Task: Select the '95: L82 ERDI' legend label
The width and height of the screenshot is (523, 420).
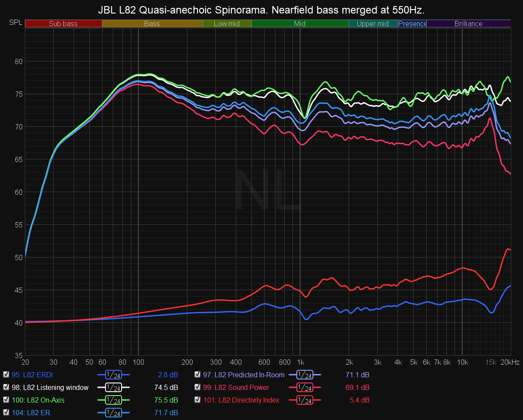Action: coord(33,375)
